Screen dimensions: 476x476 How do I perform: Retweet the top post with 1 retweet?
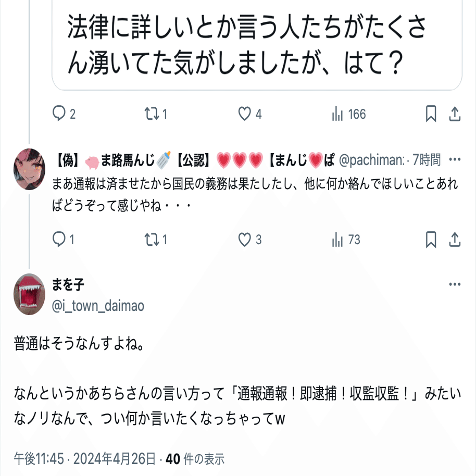(x=152, y=114)
